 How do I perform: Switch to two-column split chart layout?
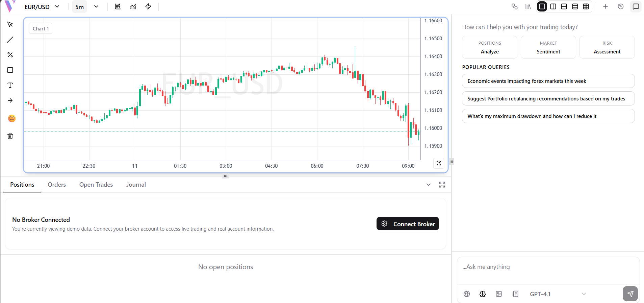tap(553, 7)
